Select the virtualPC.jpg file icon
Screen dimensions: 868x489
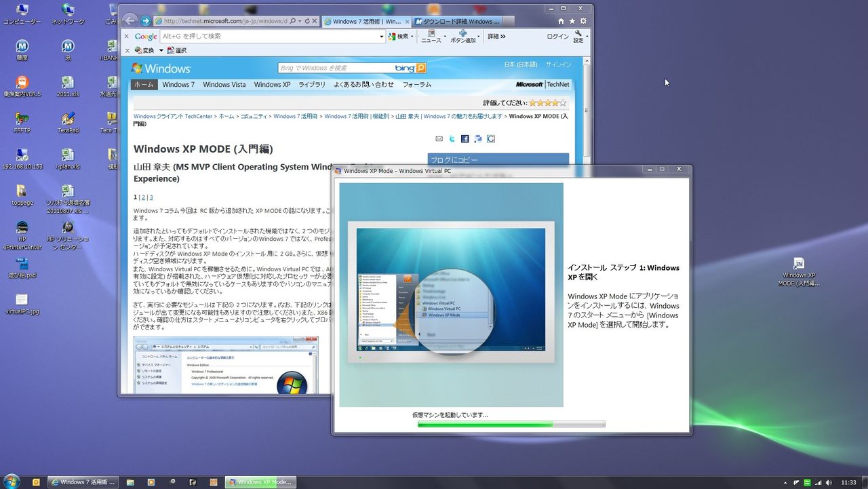[22, 305]
